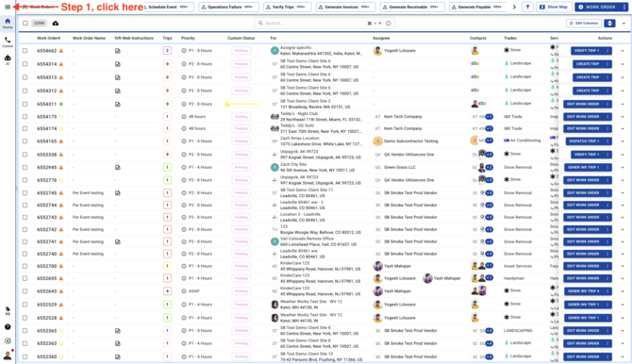This screenshot has height=364, width=632.
Task: Click the cloud download icon near 22590
Action: coord(56,24)
